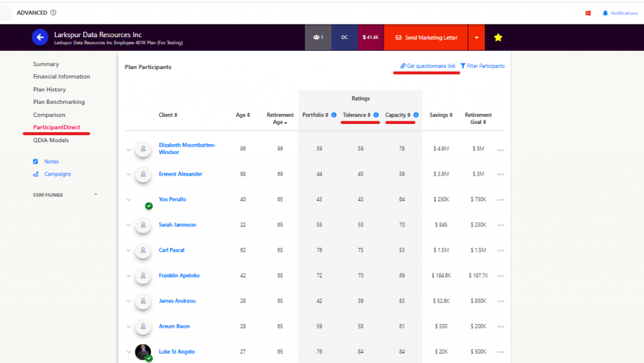Click the Tolerance rating info icon
Image resolution: width=644 pixels, height=363 pixels.
point(376,115)
